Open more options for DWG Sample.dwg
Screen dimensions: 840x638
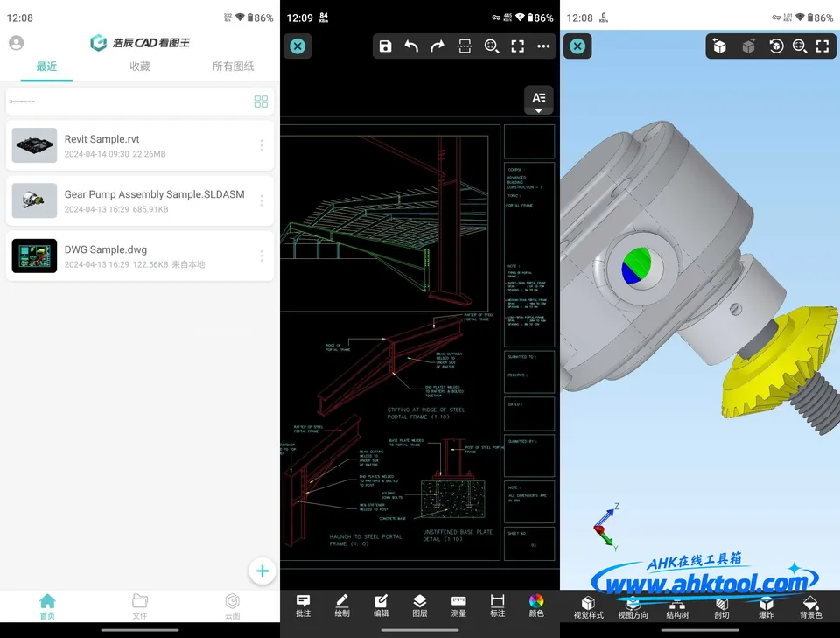262,256
